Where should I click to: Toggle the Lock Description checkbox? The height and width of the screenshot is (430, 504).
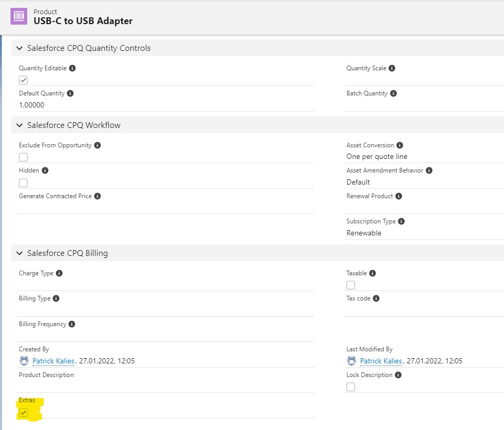[350, 387]
